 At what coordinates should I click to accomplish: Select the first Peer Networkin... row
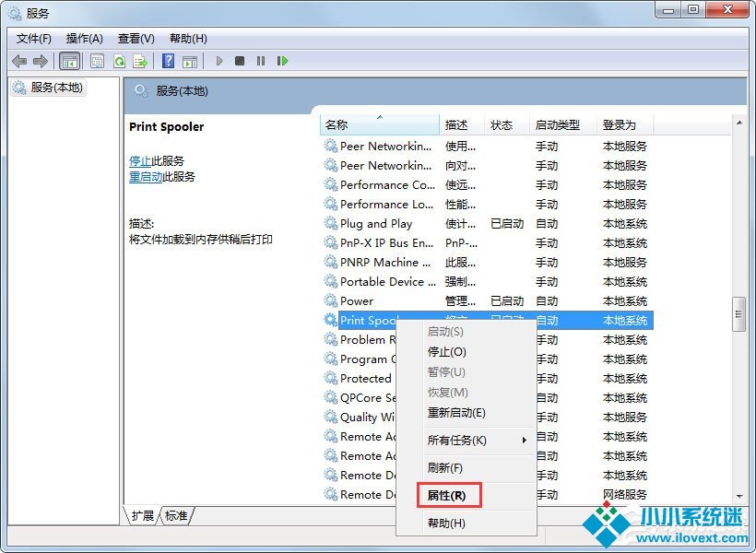click(x=487, y=147)
